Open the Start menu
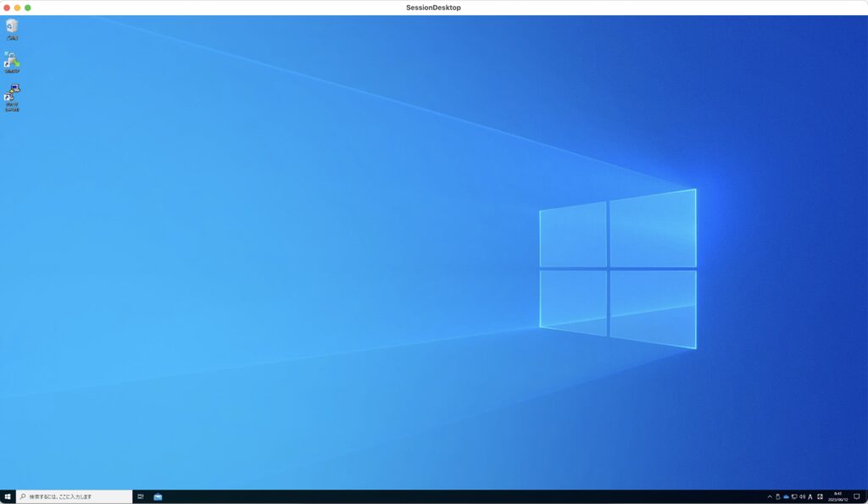Image resolution: width=868 pixels, height=504 pixels. click(8, 496)
